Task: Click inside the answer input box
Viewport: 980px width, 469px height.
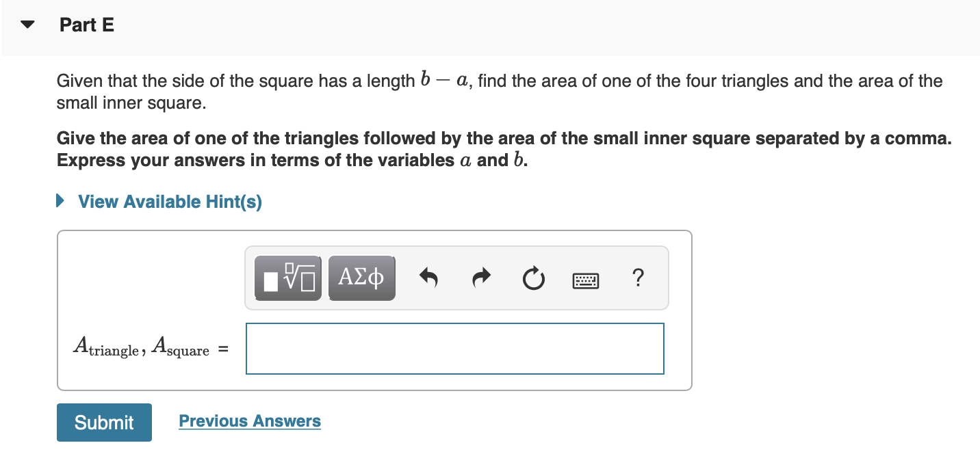Action: pos(454,349)
